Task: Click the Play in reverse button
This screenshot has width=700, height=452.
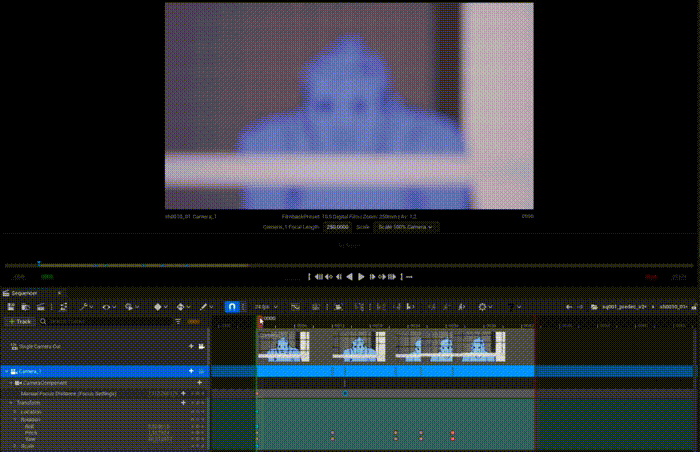Action: (x=349, y=277)
